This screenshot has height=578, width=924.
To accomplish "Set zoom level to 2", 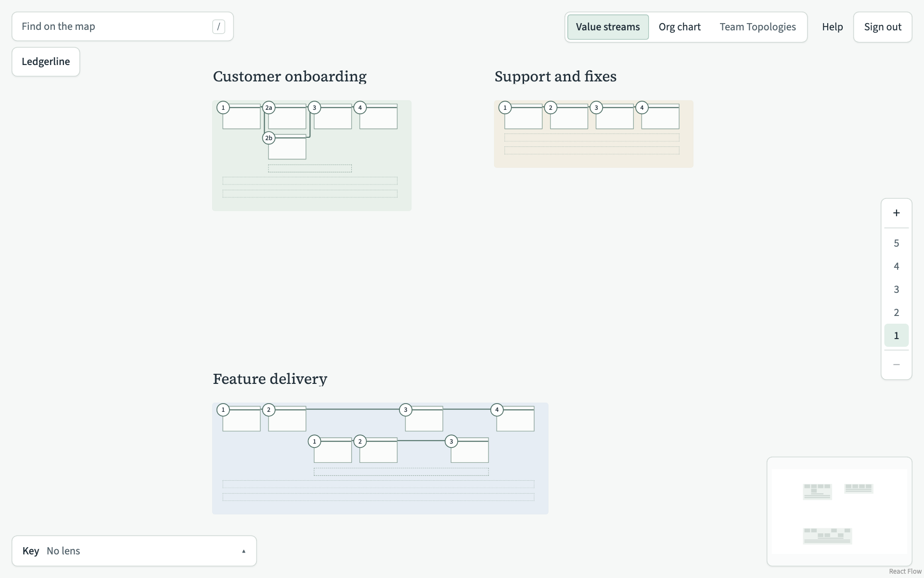I will (x=896, y=313).
